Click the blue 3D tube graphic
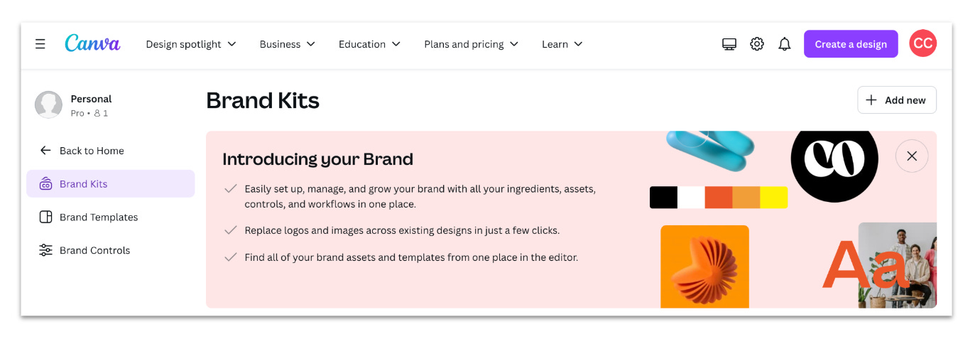 (x=710, y=149)
